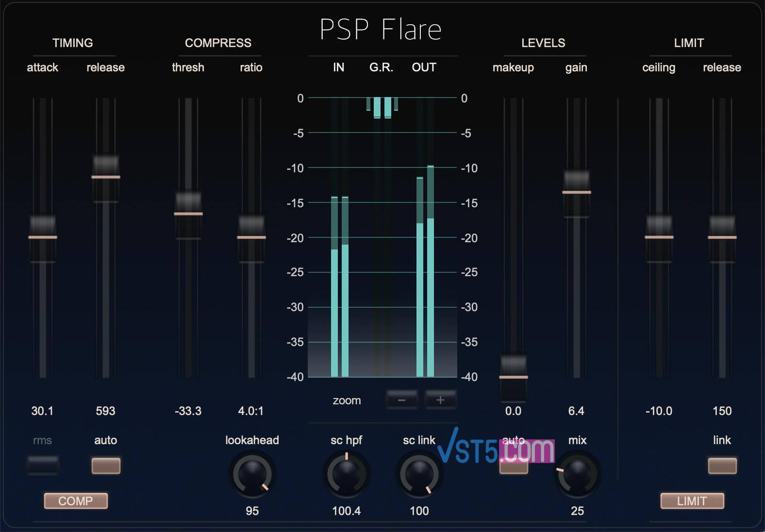Image resolution: width=765 pixels, height=532 pixels.
Task: Click the sc link value 100
Action: click(419, 511)
